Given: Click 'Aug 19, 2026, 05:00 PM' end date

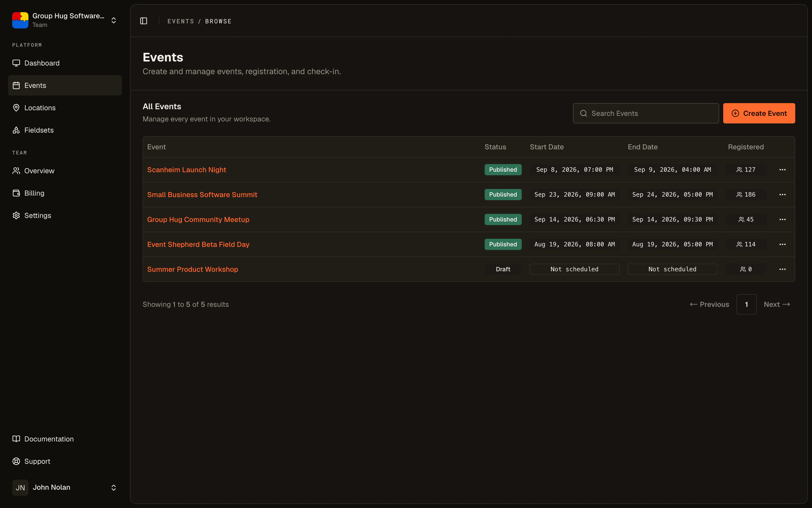Looking at the screenshot, I should [x=672, y=244].
